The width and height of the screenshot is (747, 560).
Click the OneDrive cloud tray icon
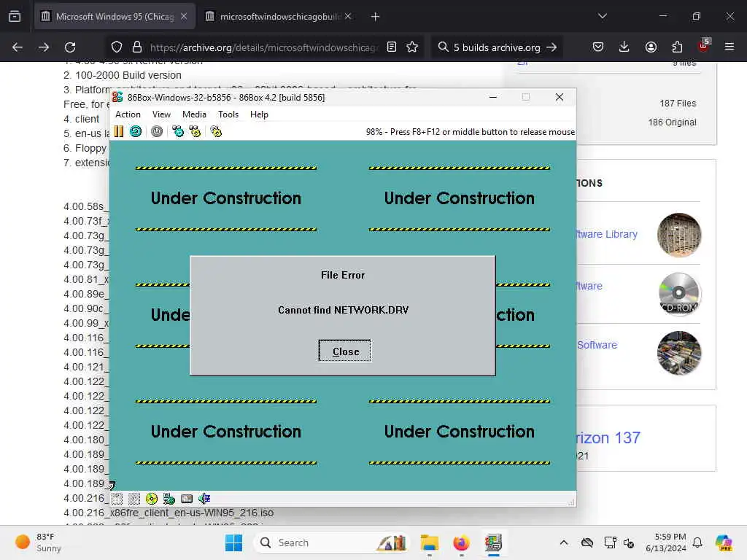click(587, 542)
